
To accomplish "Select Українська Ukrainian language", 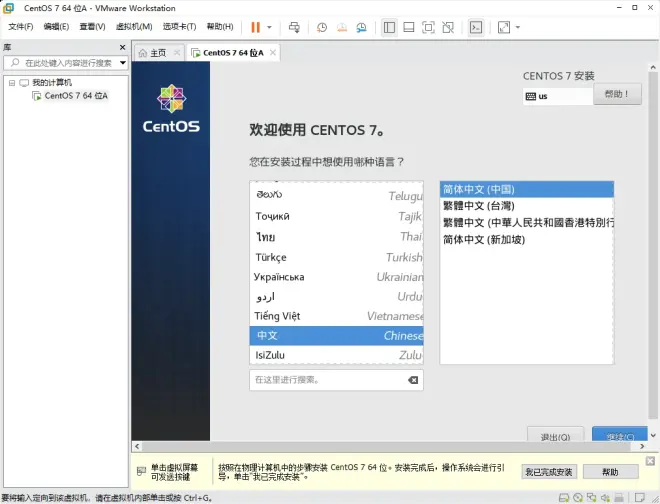I will (x=336, y=277).
